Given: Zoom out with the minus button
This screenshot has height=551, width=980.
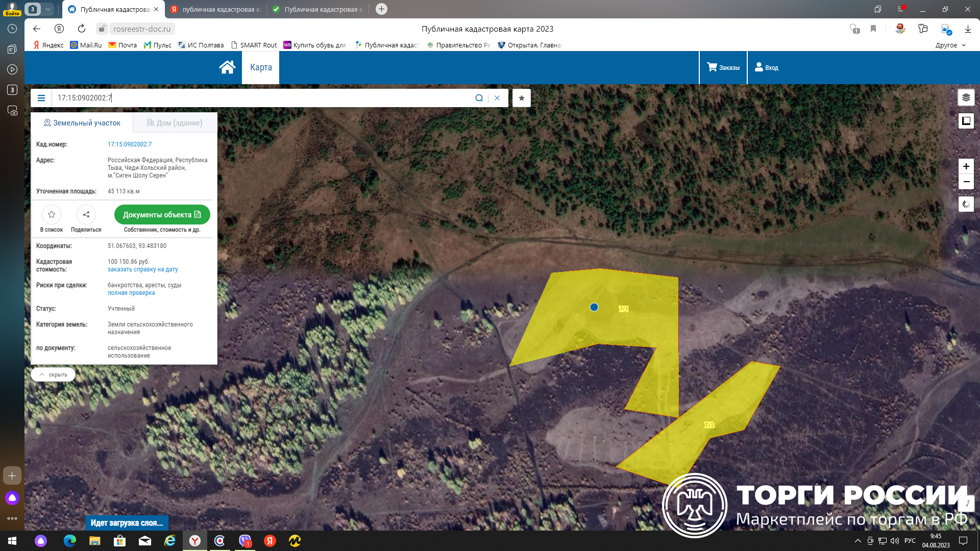Looking at the screenshot, I should point(966,182).
